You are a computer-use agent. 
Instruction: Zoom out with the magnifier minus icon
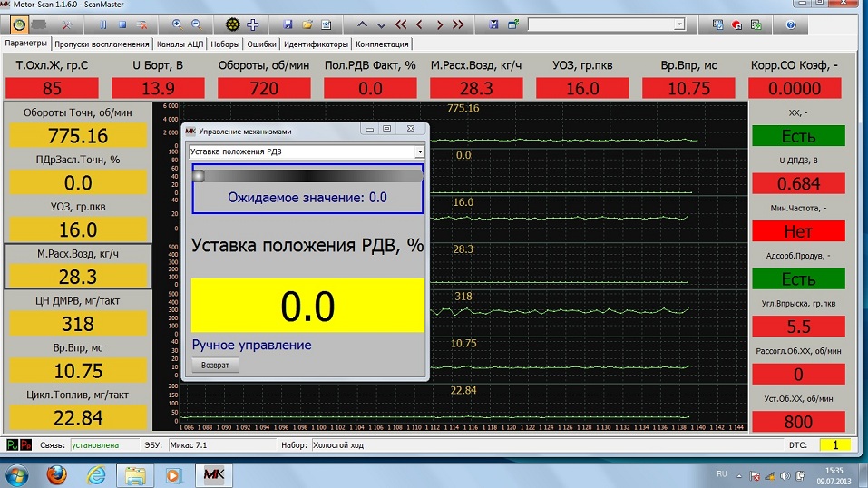197,24
